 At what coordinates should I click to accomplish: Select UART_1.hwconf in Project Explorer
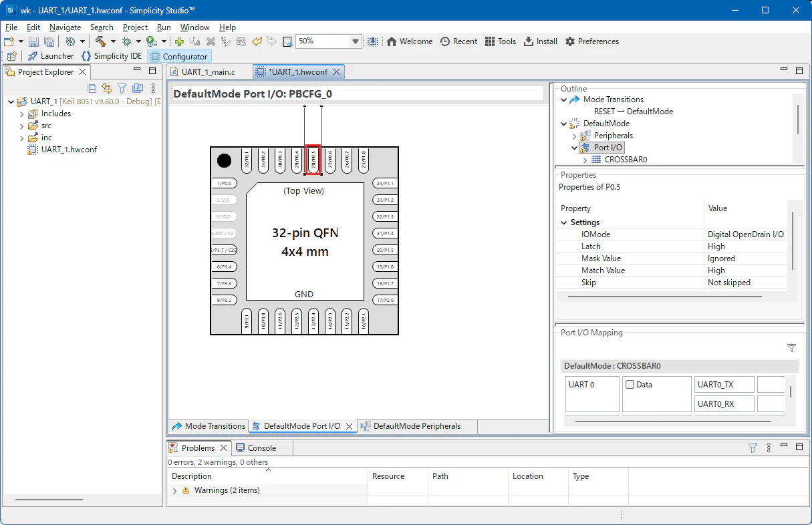coord(69,150)
